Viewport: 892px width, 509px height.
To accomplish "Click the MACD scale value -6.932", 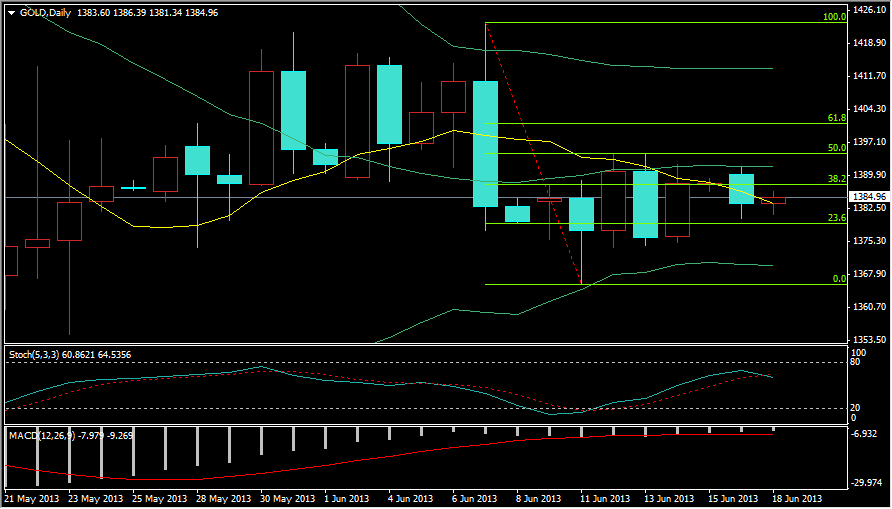I will click(865, 434).
